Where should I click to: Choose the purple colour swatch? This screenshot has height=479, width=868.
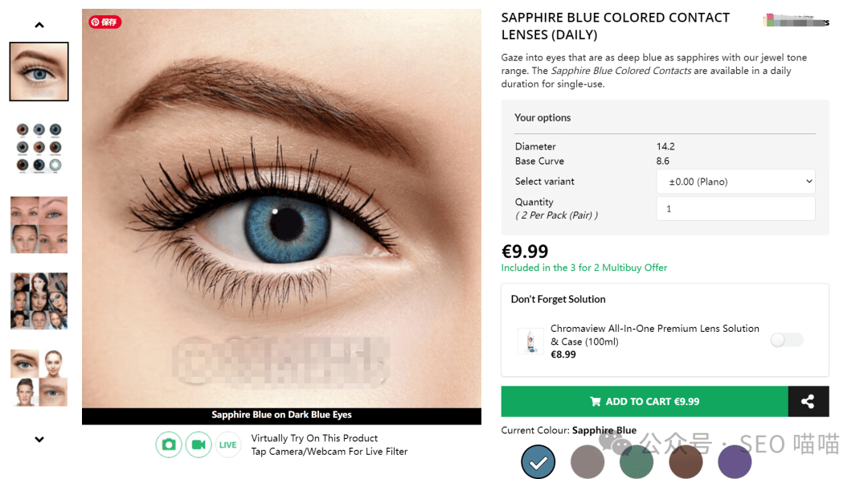(735, 462)
